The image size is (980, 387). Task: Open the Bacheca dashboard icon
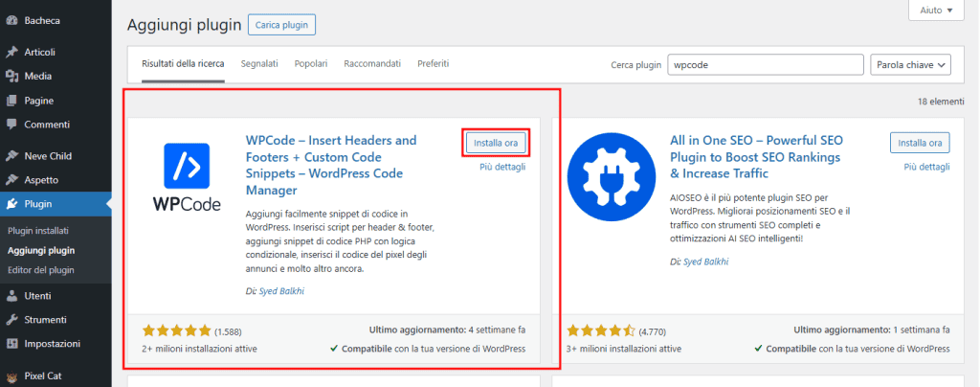(11, 21)
